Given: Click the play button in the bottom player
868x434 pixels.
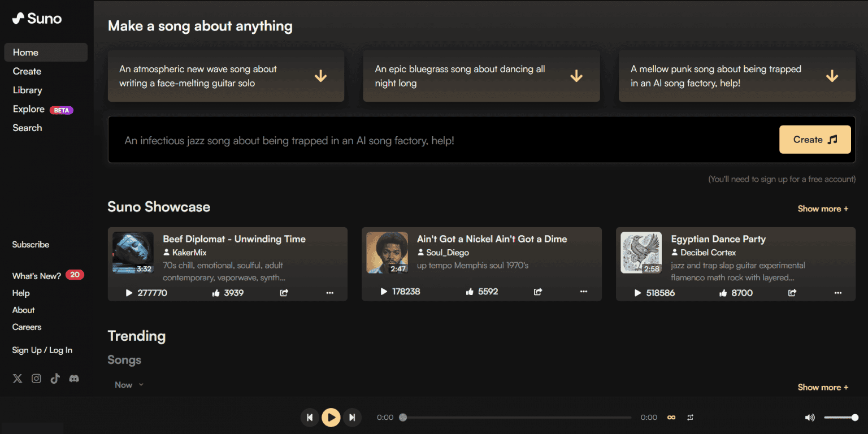Looking at the screenshot, I should (331, 418).
